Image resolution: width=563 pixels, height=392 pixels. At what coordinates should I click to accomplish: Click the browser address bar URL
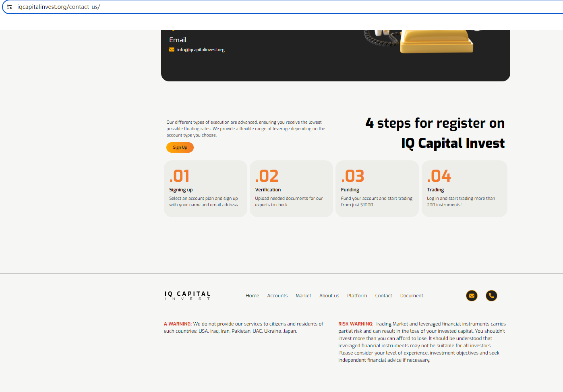coord(59,7)
